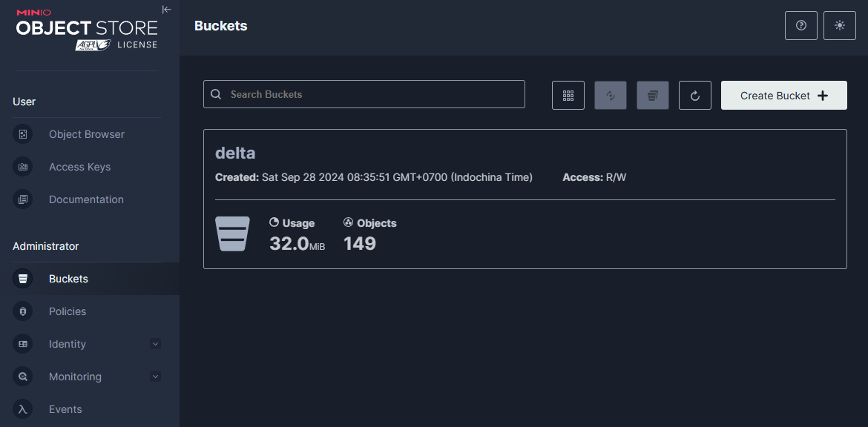Toggle dark/light theme with the sun icon

(x=840, y=25)
